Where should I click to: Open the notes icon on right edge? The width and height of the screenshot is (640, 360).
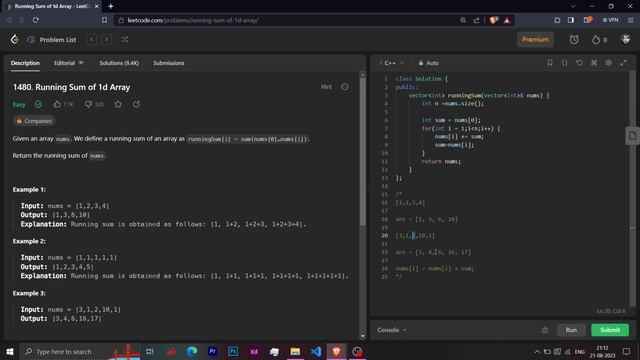(x=632, y=136)
